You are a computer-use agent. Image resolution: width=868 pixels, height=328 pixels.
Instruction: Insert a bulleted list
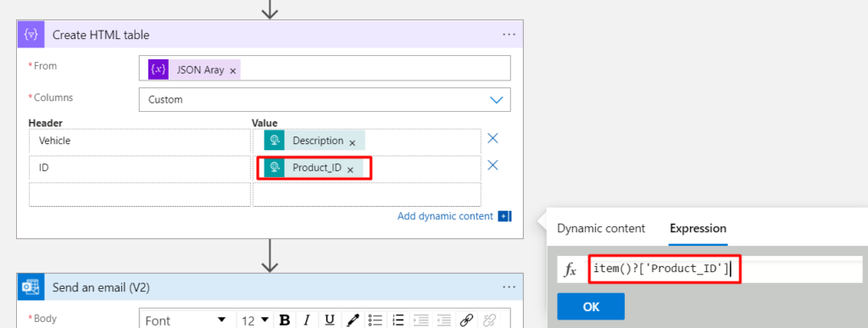click(x=376, y=320)
